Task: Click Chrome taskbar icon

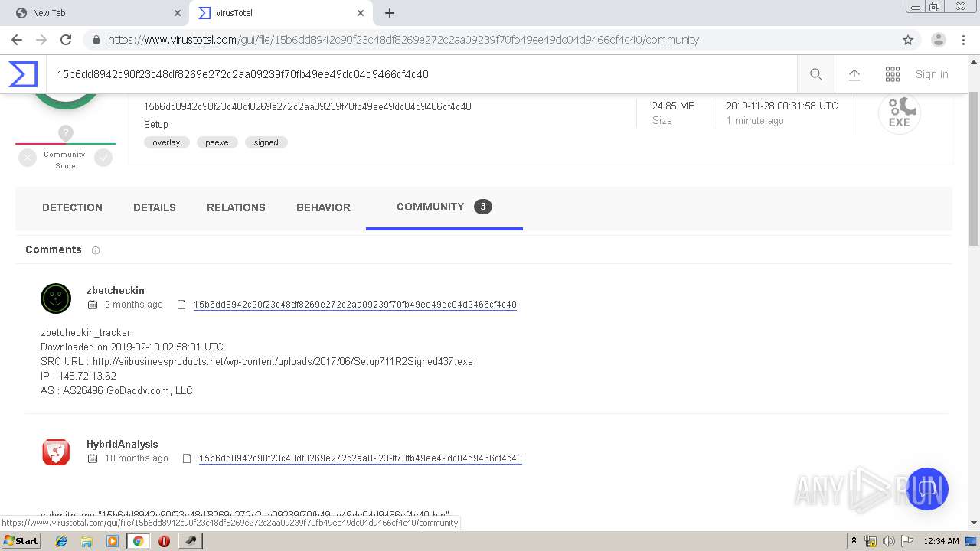Action: 138,541
